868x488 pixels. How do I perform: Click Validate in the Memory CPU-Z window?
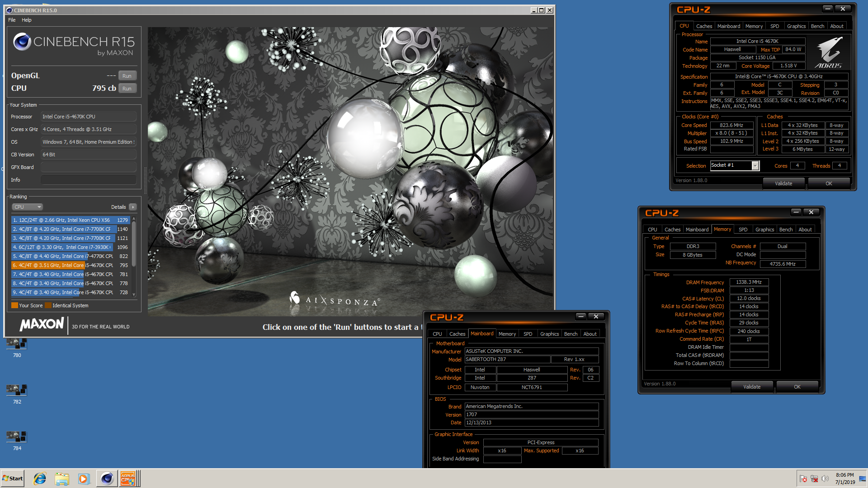click(752, 387)
